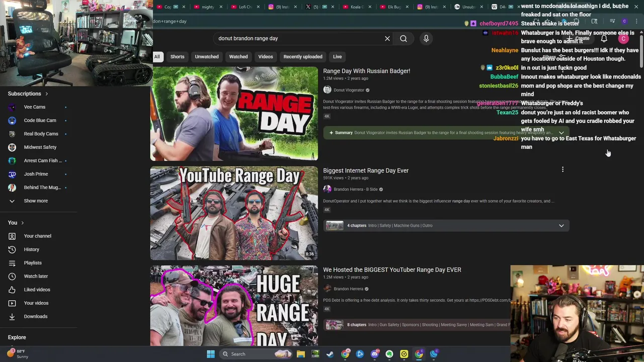Click the weather widget showing 88°F Sunny

pyautogui.click(x=18, y=354)
